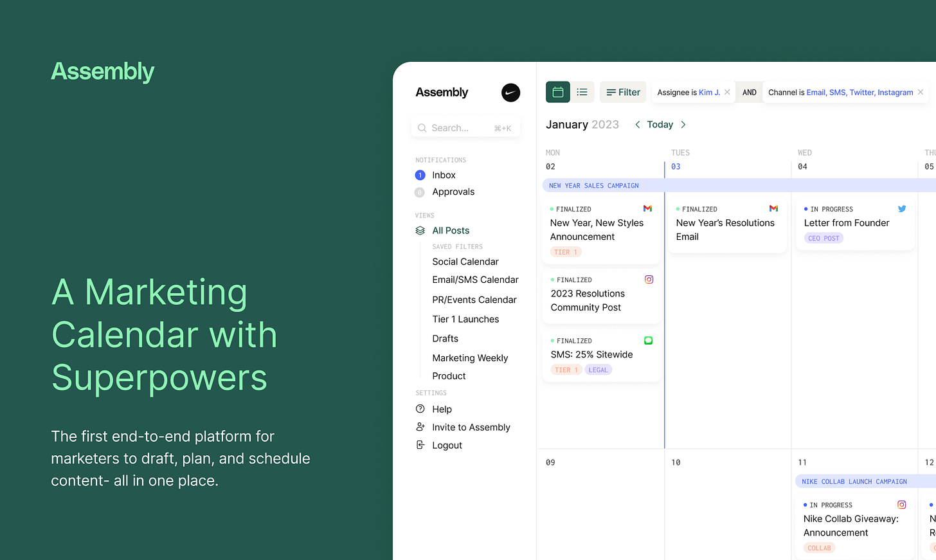Switch to calendar view icon
The height and width of the screenshot is (560, 936).
click(x=557, y=92)
